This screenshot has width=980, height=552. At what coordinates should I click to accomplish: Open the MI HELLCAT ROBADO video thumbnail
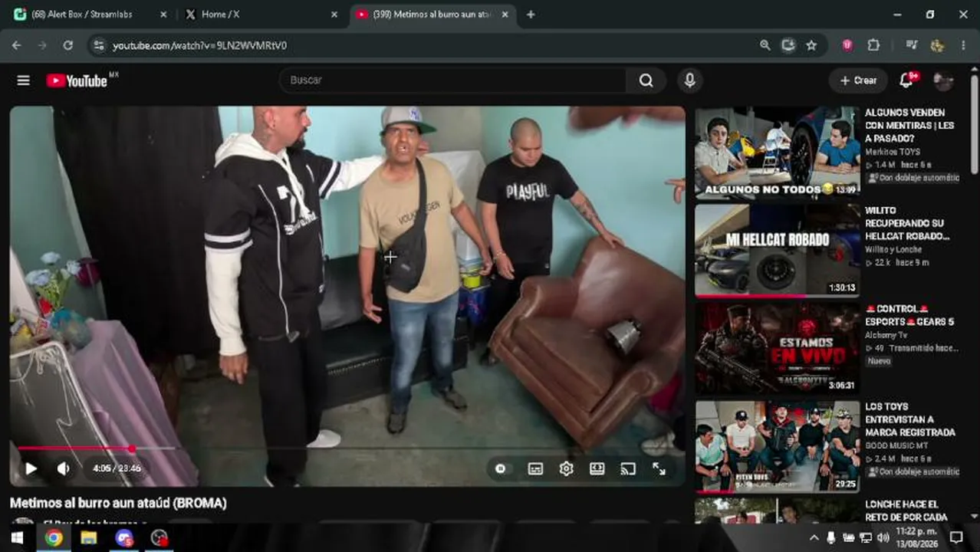(777, 251)
